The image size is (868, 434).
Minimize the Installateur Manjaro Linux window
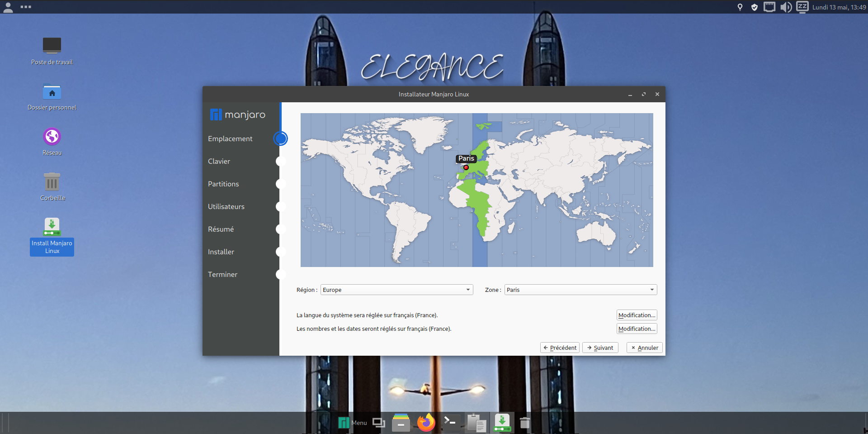(630, 94)
